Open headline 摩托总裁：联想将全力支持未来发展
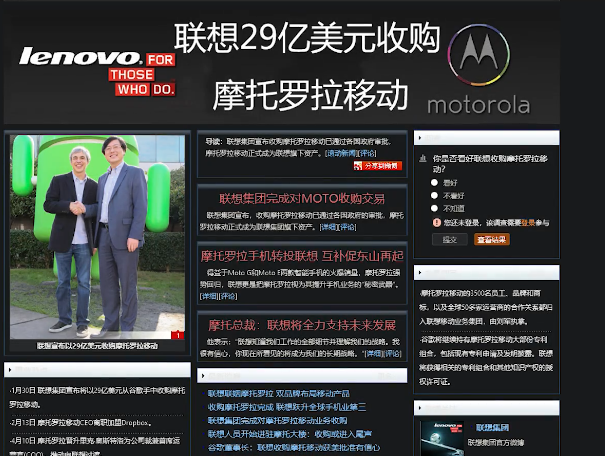 pos(302,325)
